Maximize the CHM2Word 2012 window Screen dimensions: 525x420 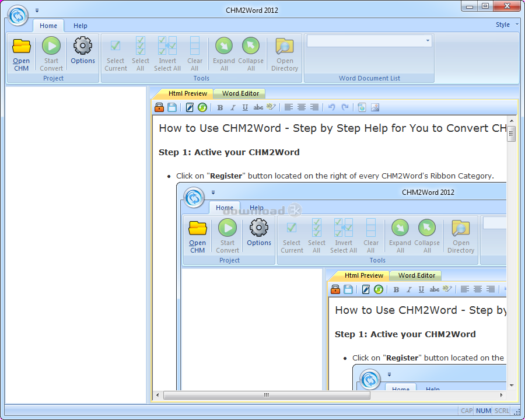[x=485, y=6]
